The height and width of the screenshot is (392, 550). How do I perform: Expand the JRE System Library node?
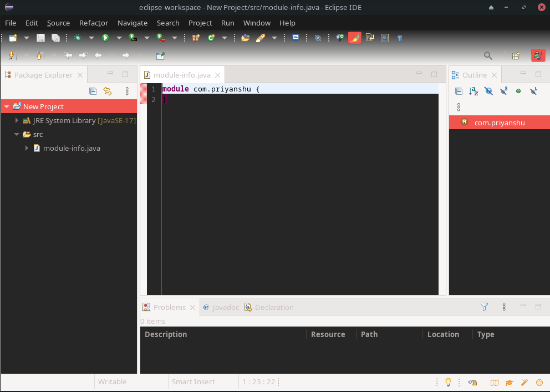[17, 120]
